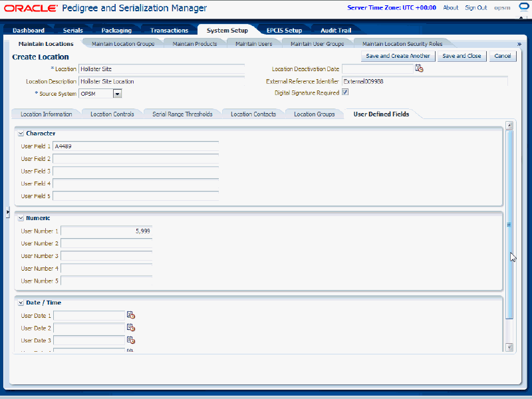The image size is (532, 399).
Task: Click the User Number 4 input
Action: pos(106,269)
